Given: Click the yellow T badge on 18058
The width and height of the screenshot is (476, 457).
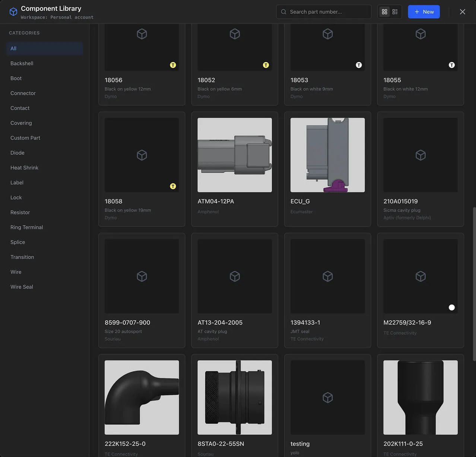Looking at the screenshot, I should click(x=173, y=186).
